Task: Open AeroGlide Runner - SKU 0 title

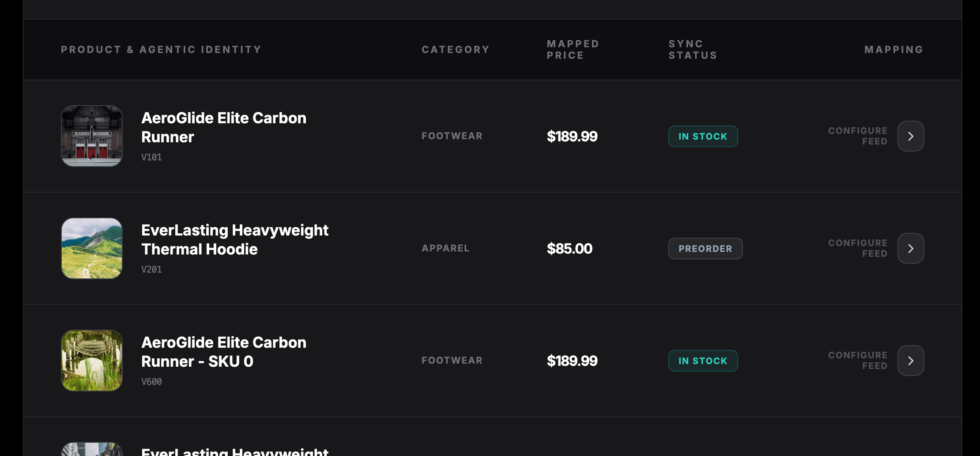Action: (x=223, y=352)
